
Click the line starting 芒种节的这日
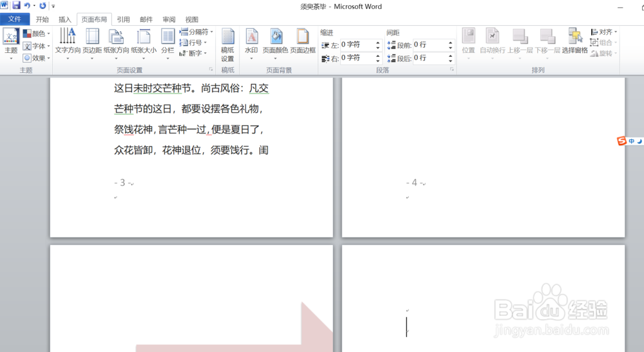(x=189, y=109)
